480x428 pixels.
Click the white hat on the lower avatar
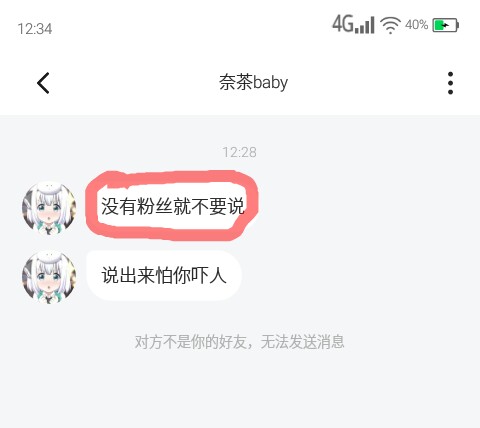(x=49, y=258)
